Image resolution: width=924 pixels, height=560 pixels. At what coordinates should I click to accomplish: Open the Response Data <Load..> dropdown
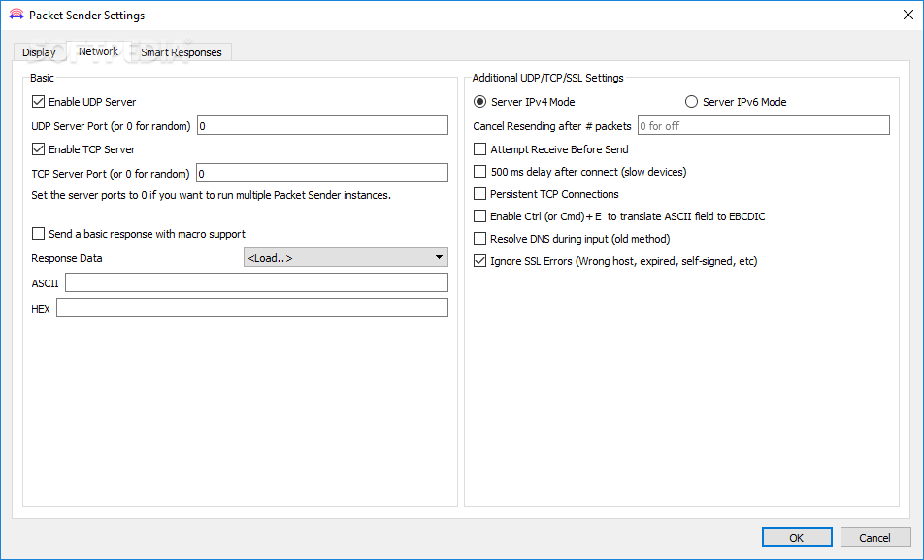pos(346,257)
